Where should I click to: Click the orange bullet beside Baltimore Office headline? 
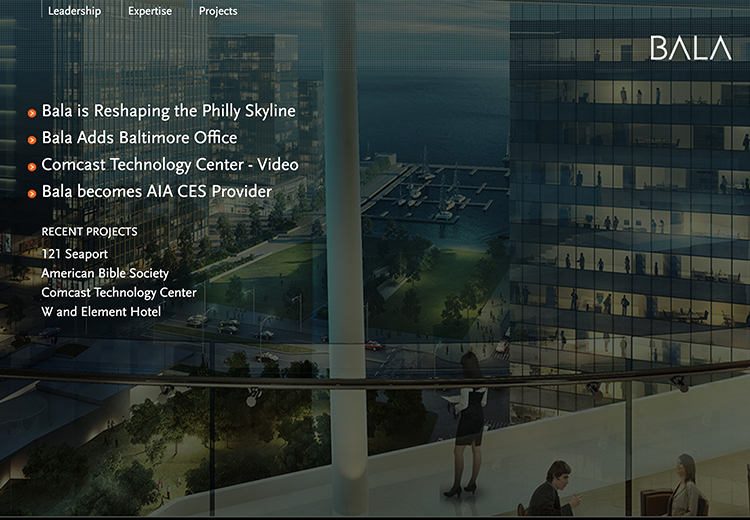coord(33,139)
